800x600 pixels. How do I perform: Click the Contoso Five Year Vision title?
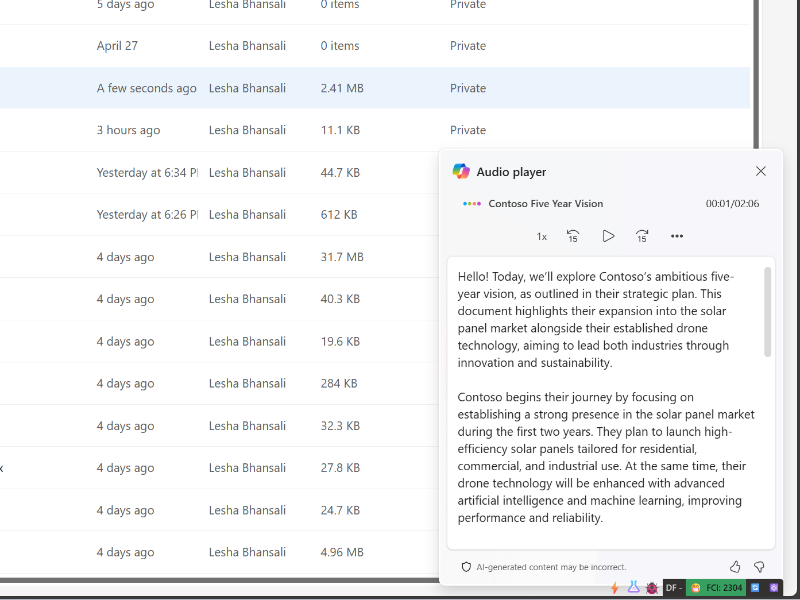click(545, 204)
